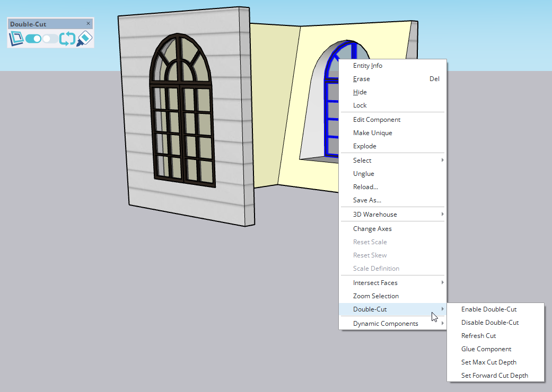This screenshot has width=552, height=392.
Task: Select Edit Component in context menu
Action: click(x=376, y=120)
